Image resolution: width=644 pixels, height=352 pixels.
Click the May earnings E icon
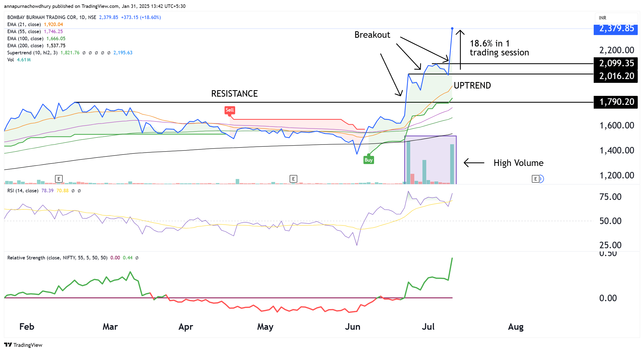[293, 179]
